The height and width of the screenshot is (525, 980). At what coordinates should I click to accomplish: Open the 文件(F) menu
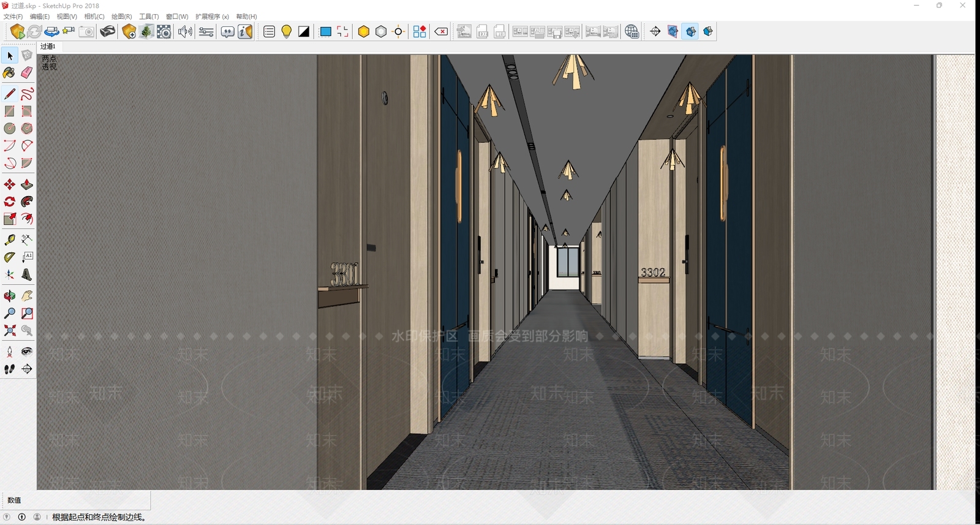(x=13, y=17)
